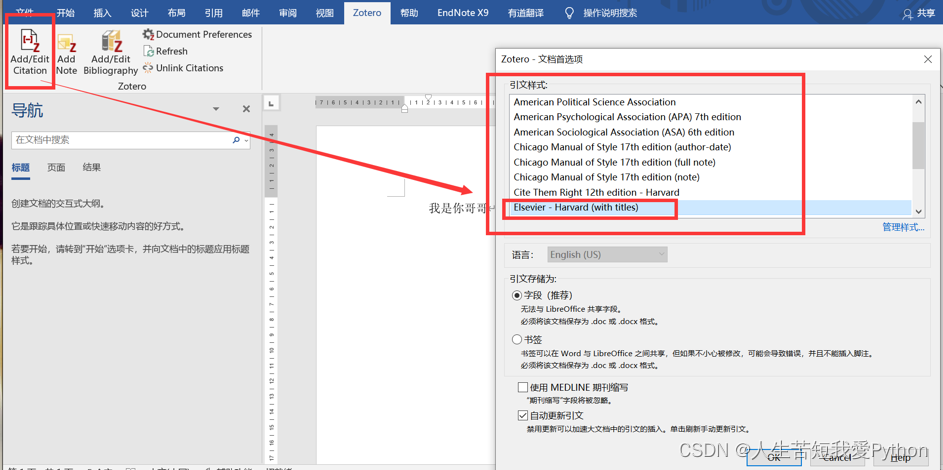Switch to the 布局 tab
The height and width of the screenshot is (470, 943).
pos(176,13)
